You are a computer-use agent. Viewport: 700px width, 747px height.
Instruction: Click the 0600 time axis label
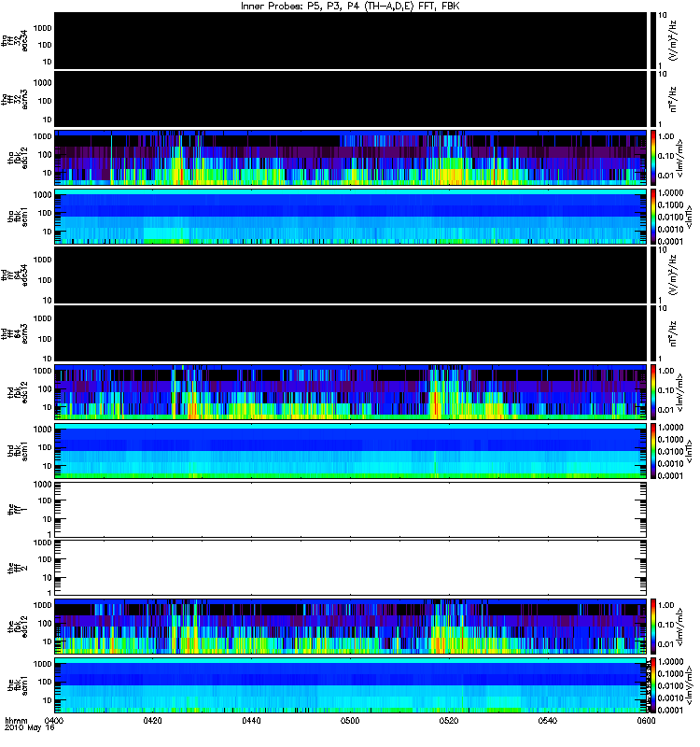[646, 721]
